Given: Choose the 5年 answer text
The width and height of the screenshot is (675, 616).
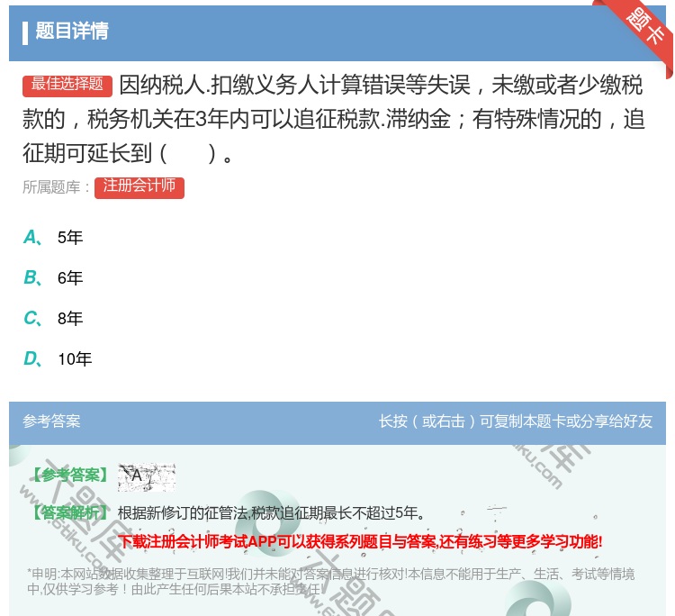Looking at the screenshot, I should pyautogui.click(x=70, y=238).
